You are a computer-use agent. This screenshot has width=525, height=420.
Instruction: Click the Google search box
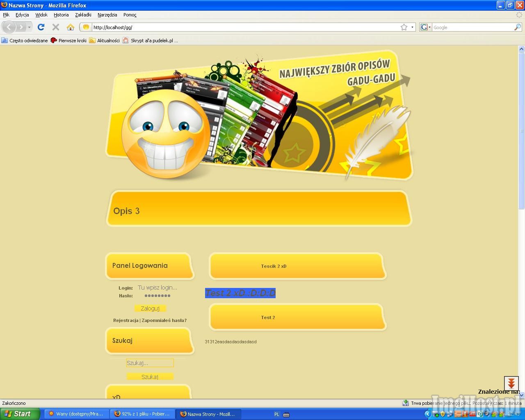click(472, 27)
